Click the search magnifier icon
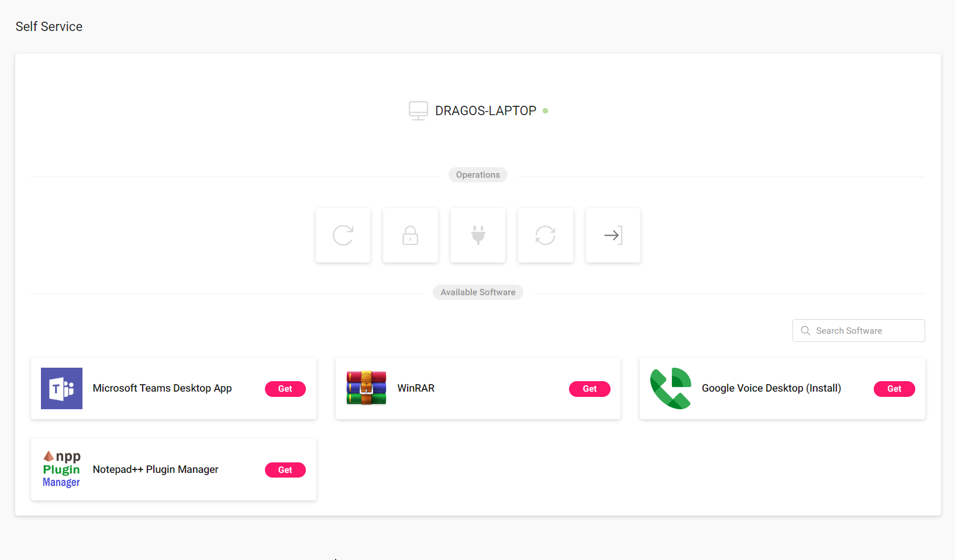This screenshot has height=560, width=955. coord(805,331)
